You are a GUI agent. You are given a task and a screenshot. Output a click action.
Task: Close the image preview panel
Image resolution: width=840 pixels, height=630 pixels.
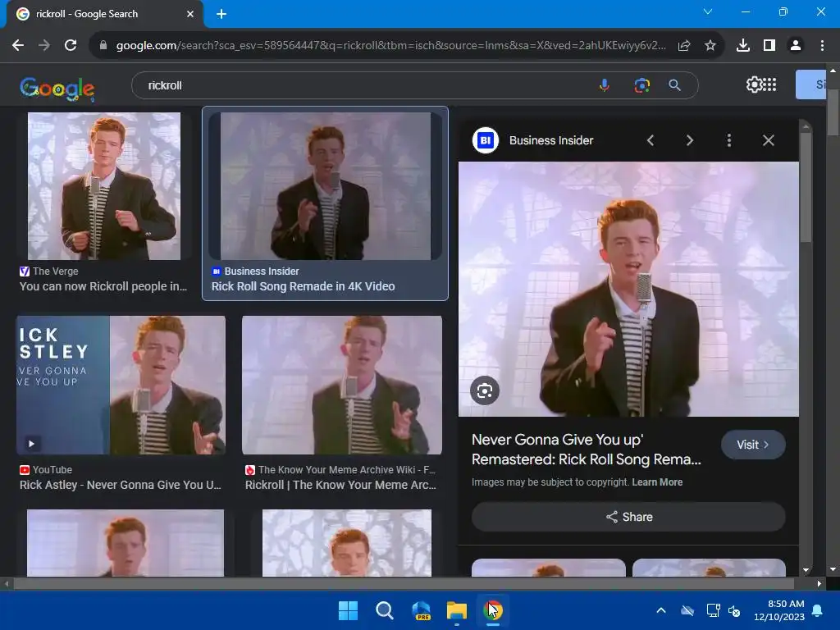(768, 140)
